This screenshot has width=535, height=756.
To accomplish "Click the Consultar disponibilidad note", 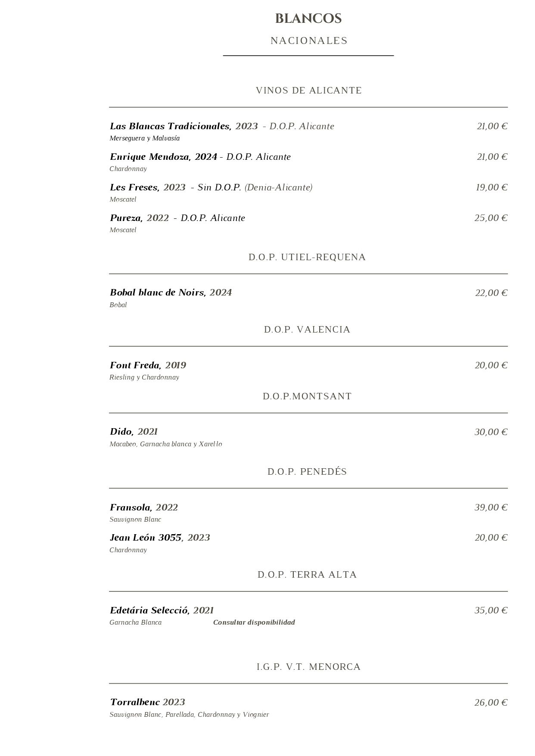I will [x=254, y=622].
